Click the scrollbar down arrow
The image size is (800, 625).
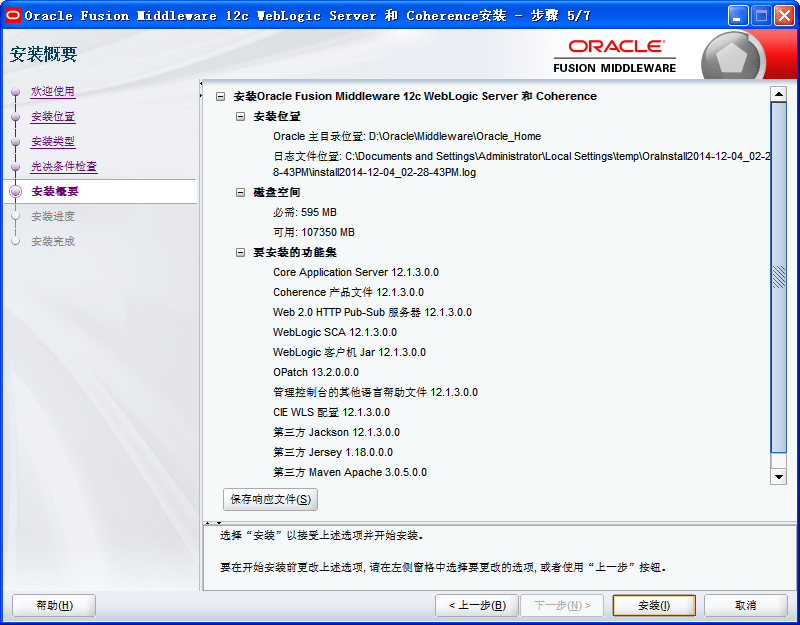pos(779,477)
